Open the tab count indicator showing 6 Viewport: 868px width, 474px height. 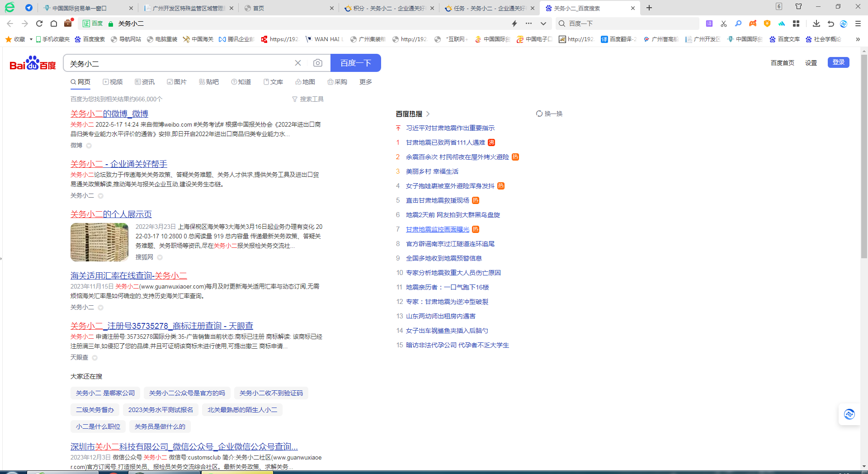tap(779, 6)
